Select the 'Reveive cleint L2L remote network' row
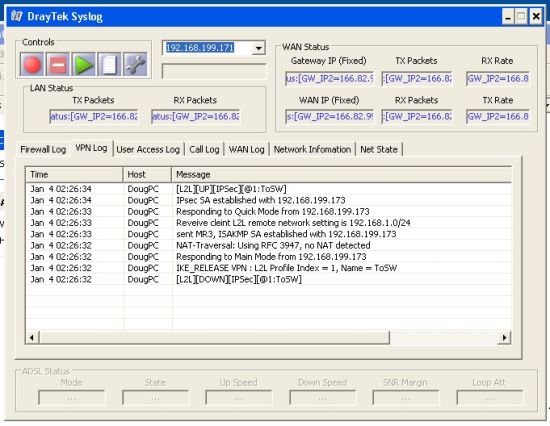The height and width of the screenshot is (426, 550). tap(269, 223)
